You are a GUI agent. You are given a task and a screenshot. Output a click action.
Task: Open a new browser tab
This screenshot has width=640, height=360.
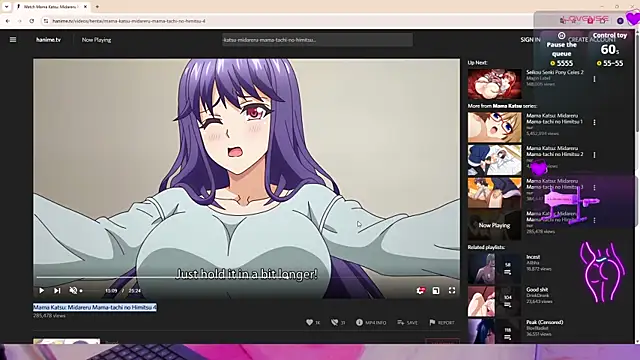[x=97, y=7]
